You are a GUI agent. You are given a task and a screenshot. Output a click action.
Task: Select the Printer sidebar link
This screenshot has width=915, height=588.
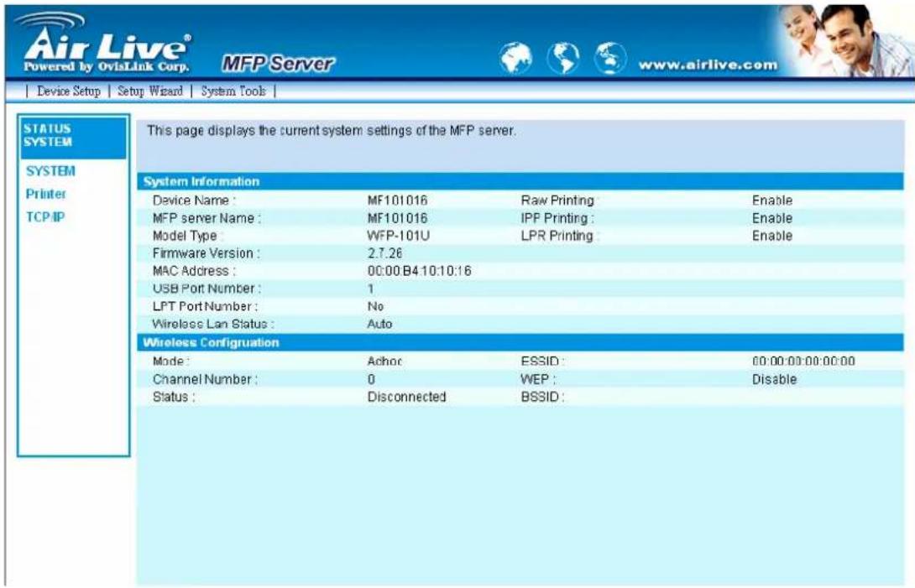pyautogui.click(x=45, y=194)
